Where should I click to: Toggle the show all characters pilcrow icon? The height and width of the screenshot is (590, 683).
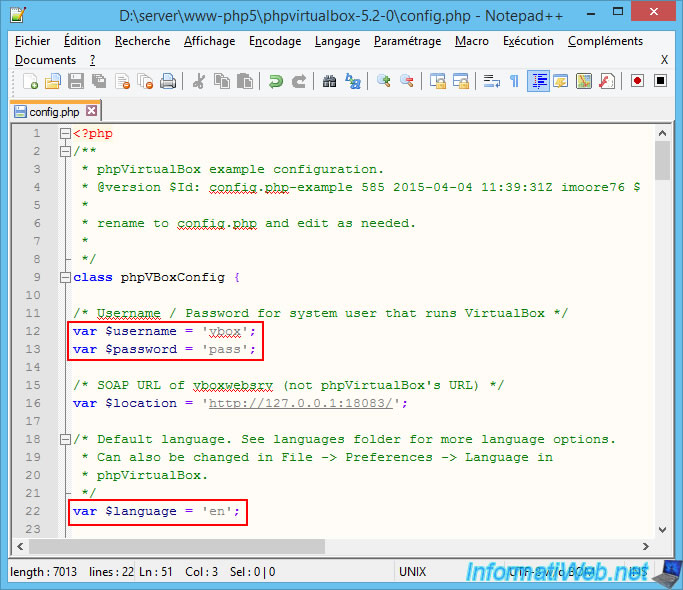pos(514,81)
